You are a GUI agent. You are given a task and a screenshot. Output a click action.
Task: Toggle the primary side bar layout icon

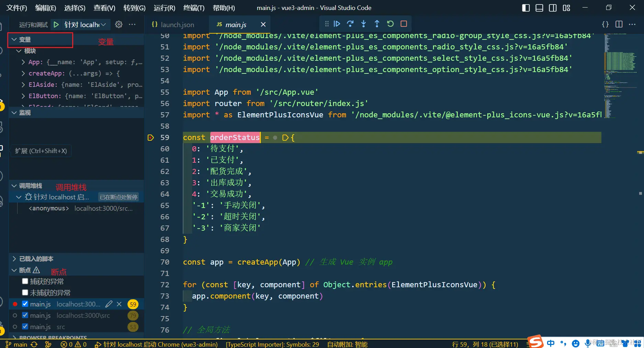coord(526,8)
